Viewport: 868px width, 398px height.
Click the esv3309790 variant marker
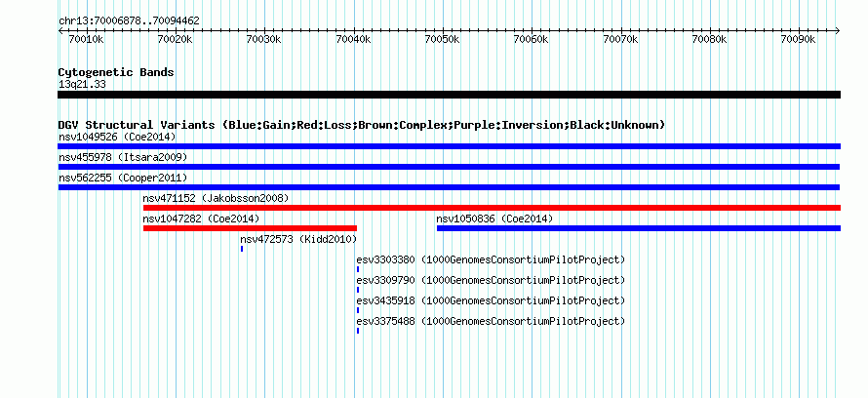[x=358, y=290]
